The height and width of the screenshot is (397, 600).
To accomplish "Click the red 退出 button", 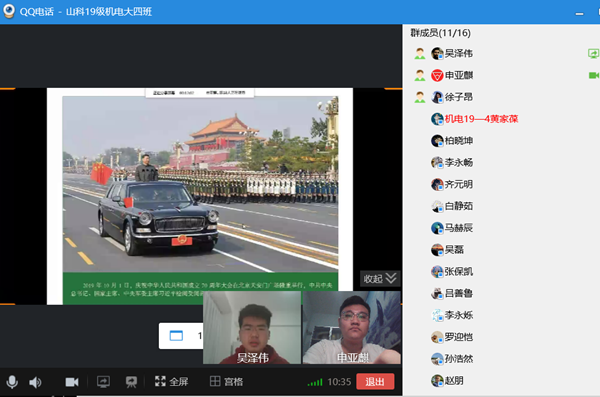I will coord(375,381).
